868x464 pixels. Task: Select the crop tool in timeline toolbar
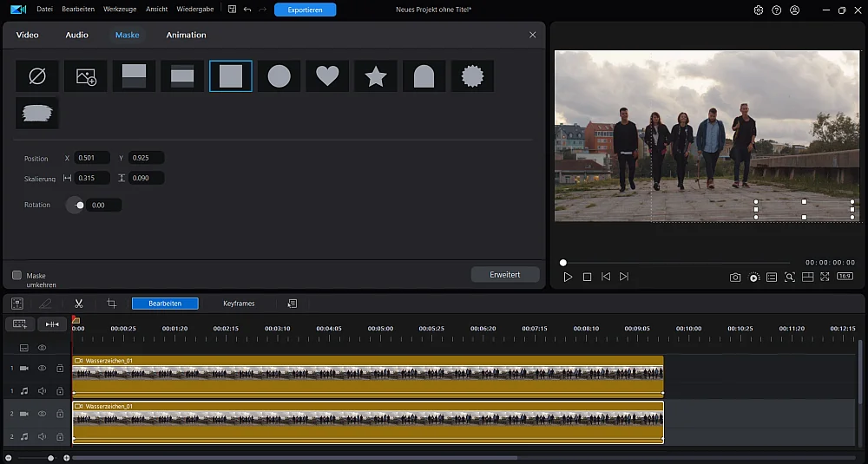pyautogui.click(x=111, y=304)
